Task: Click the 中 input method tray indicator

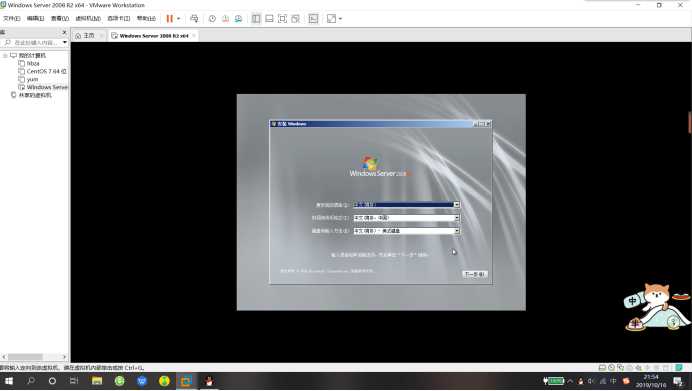Action: (x=613, y=381)
